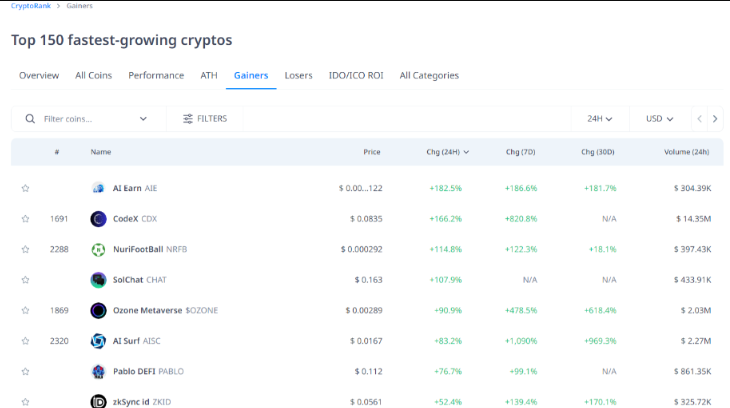Click the AI Earn coin logo

(98, 188)
